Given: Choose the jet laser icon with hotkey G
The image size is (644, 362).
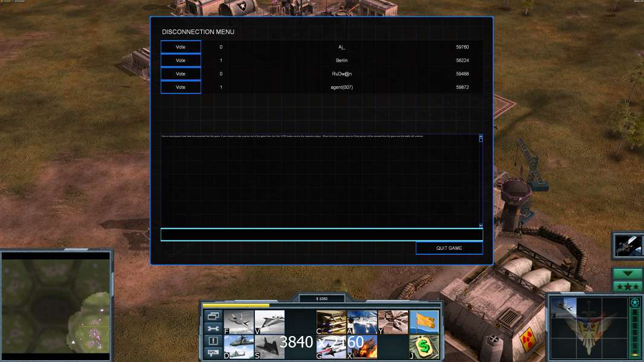Looking at the screenshot, I should pyautogui.click(x=331, y=347).
